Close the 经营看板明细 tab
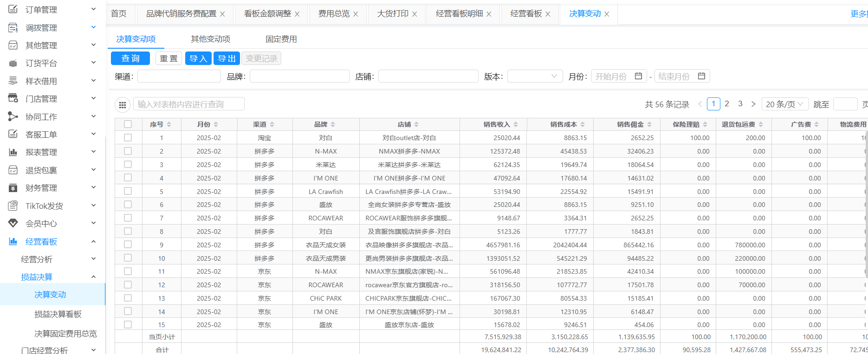Image resolution: width=868 pixels, height=354 pixels. [489, 14]
